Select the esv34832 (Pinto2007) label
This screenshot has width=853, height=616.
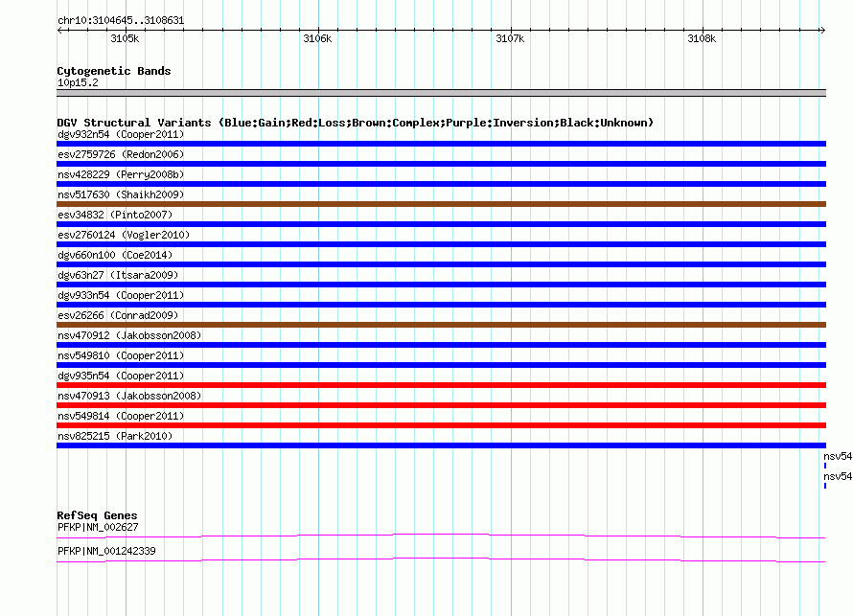coord(115,215)
